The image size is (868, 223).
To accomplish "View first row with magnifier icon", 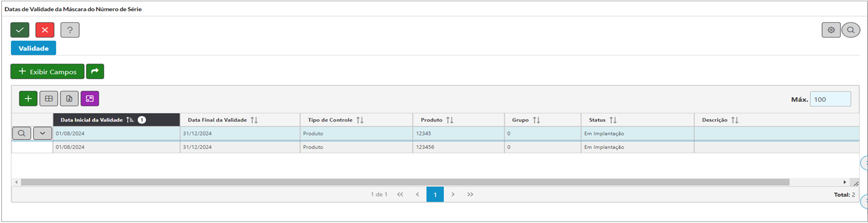I will pos(22,133).
